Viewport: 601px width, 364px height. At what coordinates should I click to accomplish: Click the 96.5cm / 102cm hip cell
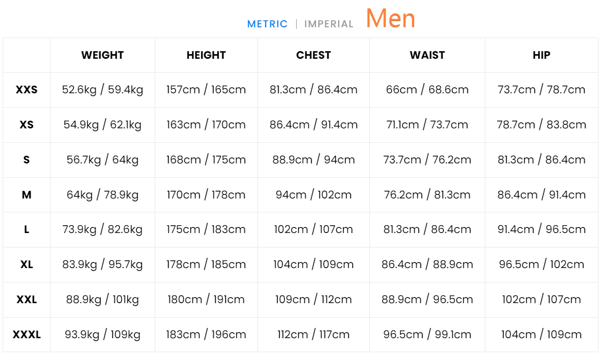pyautogui.click(x=542, y=264)
